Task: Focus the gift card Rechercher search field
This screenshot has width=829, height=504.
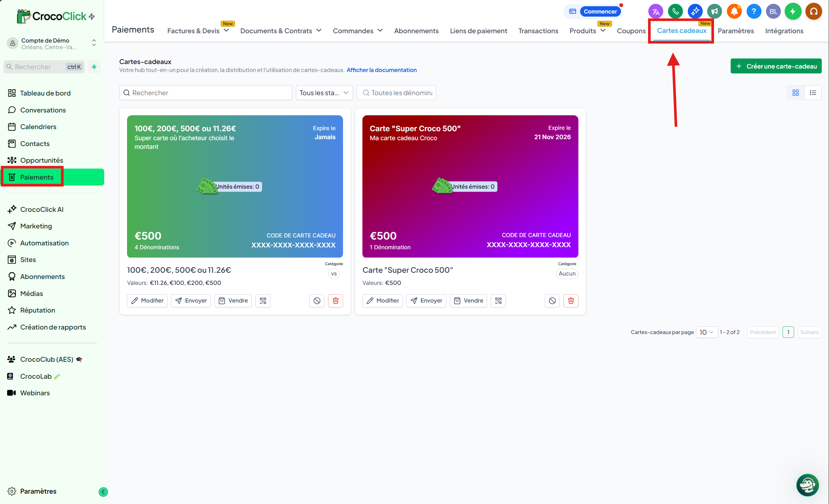Action: pyautogui.click(x=206, y=93)
